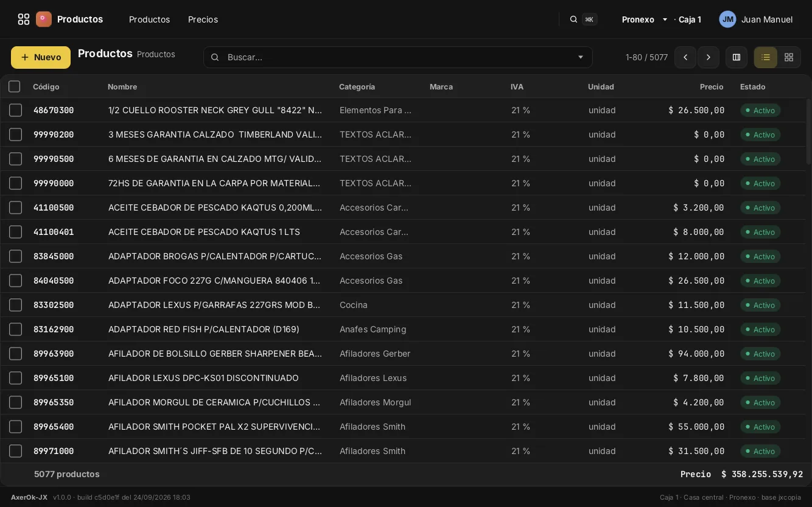Open product code 89963900
Screen dimensions: 812x507
[54, 354]
